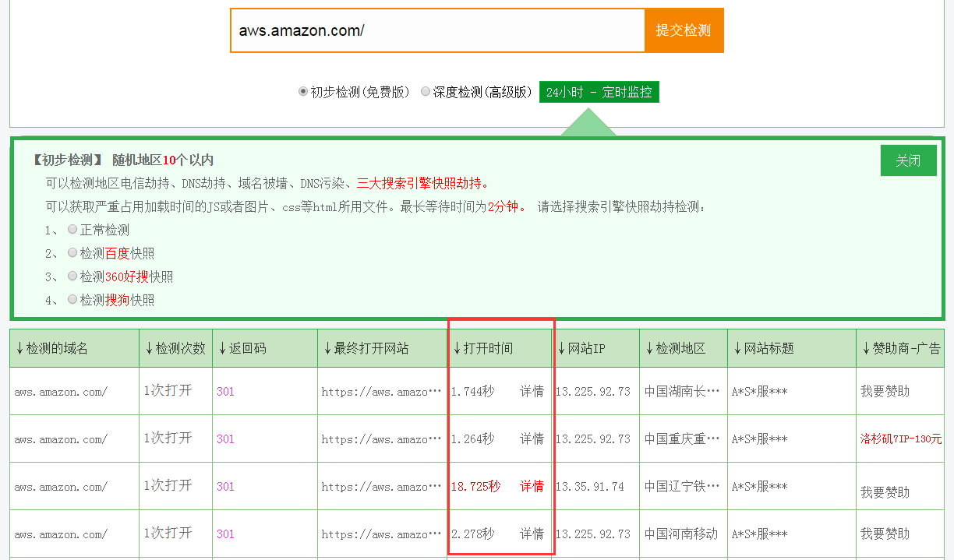Click 301 return code in 18.725秒 row
Image resolution: width=954 pixels, height=560 pixels.
point(225,486)
